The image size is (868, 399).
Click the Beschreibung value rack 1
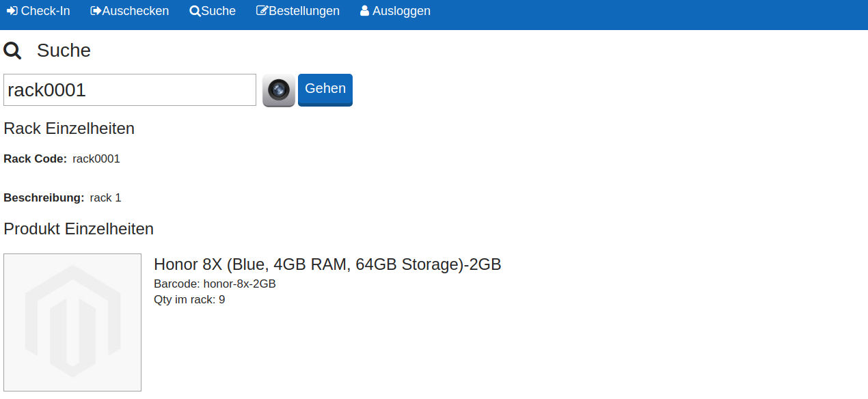point(105,198)
